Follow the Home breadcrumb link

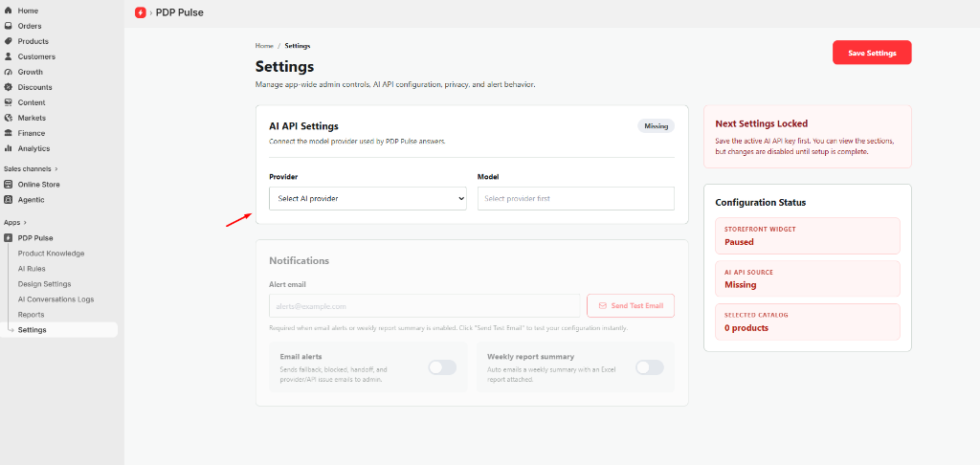[x=264, y=46]
